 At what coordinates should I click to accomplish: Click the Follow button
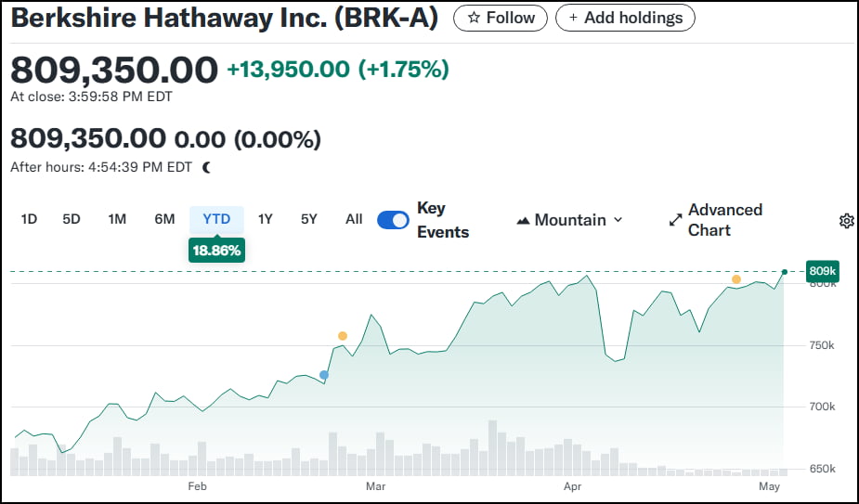pos(501,18)
